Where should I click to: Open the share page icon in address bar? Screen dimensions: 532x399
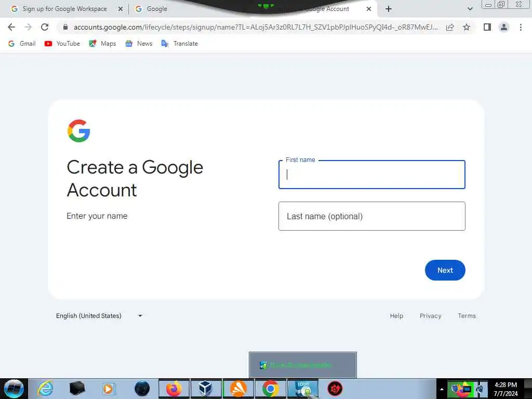450,27
